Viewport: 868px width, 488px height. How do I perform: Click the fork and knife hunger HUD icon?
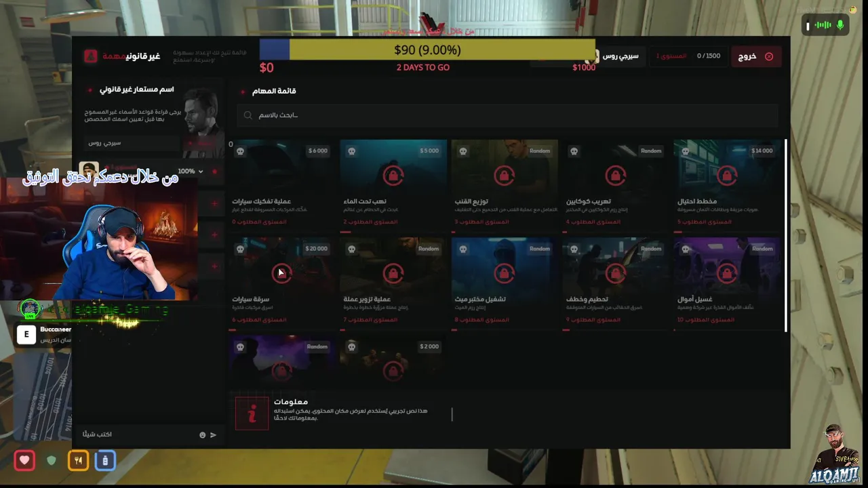[78, 460]
